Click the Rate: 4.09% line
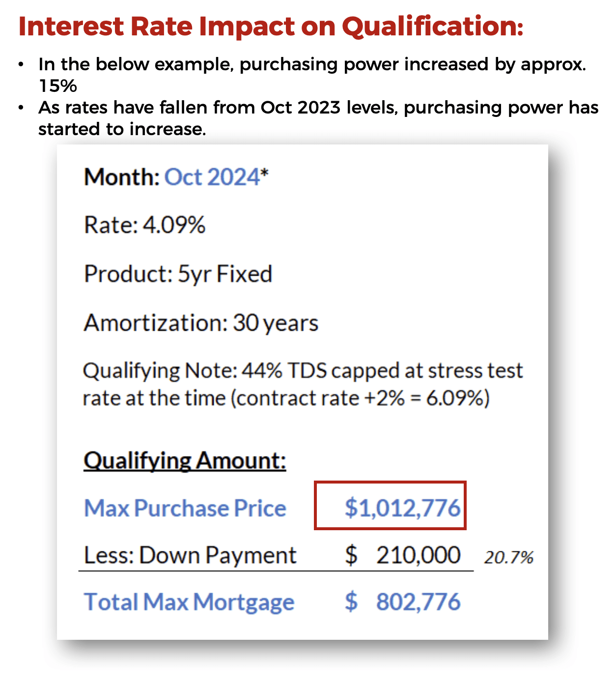 pos(144,225)
